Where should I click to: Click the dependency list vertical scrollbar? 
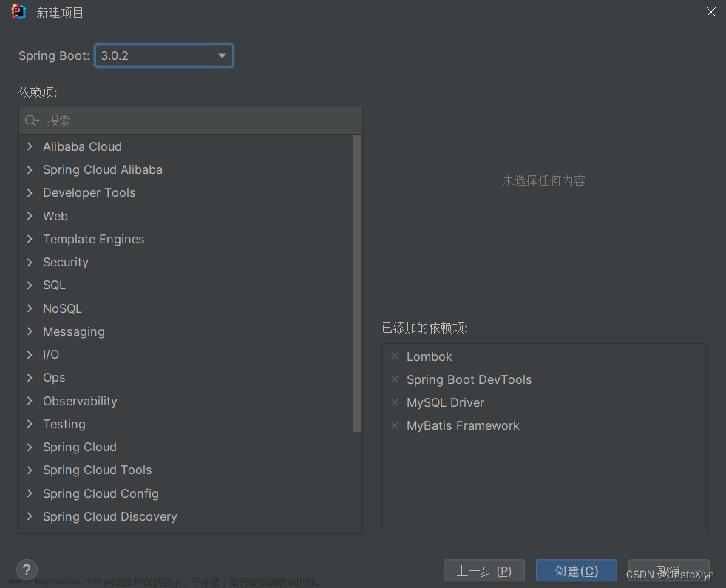356,283
